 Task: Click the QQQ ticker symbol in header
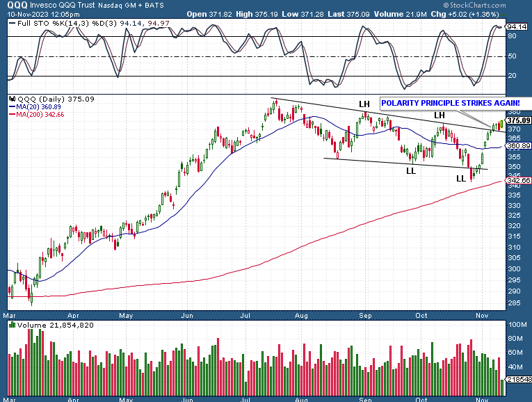[x=17, y=5]
